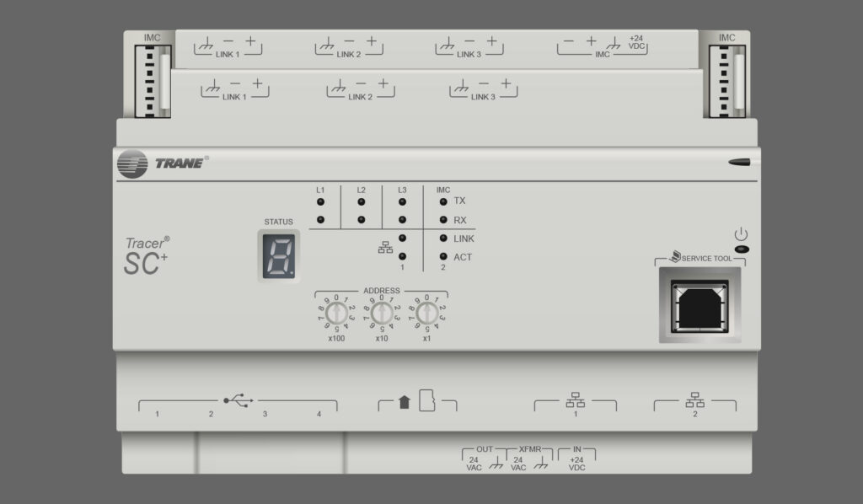
Task: Click the power LED indicator
Action: click(x=742, y=249)
